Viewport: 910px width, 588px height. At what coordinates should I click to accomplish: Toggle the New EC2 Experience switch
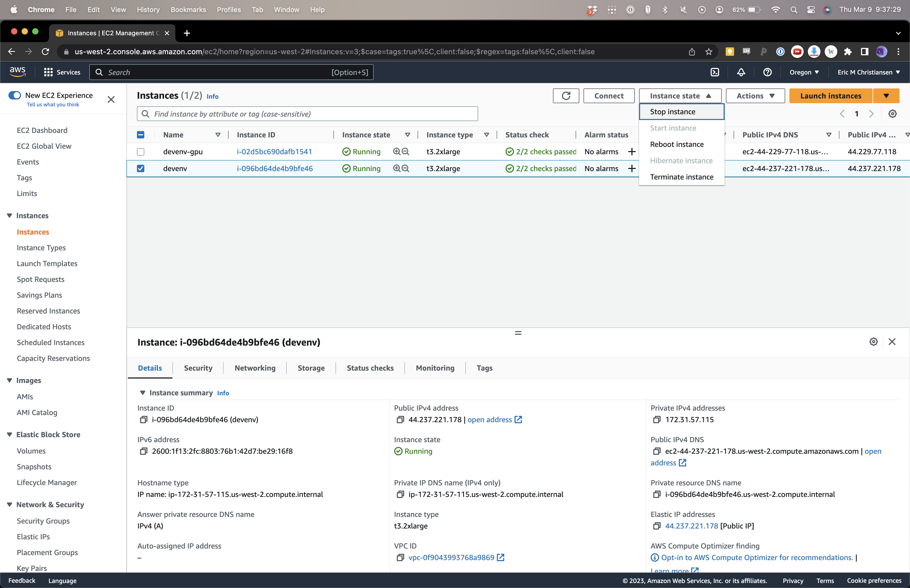click(15, 95)
